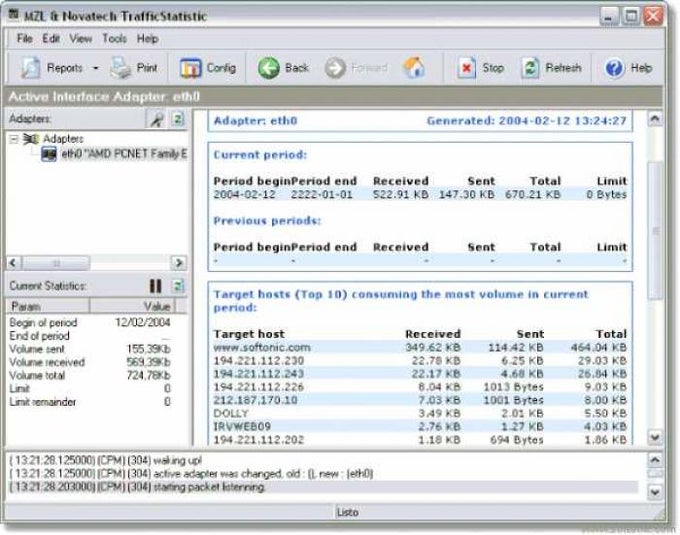Screen dimensions: 680x535
Task: Maximize the TrafficStatistic window
Action: 631,16
